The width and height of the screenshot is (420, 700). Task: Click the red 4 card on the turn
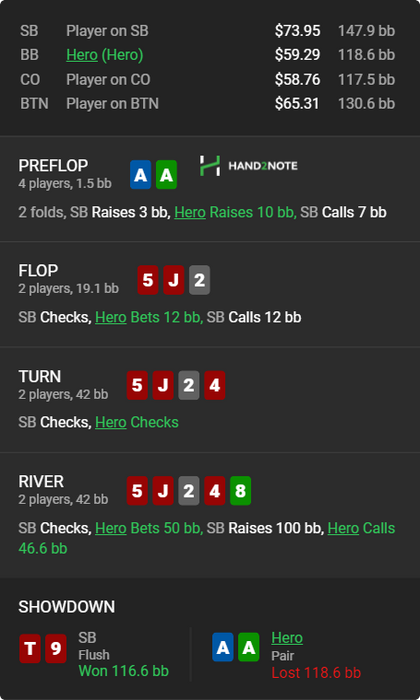click(x=215, y=385)
